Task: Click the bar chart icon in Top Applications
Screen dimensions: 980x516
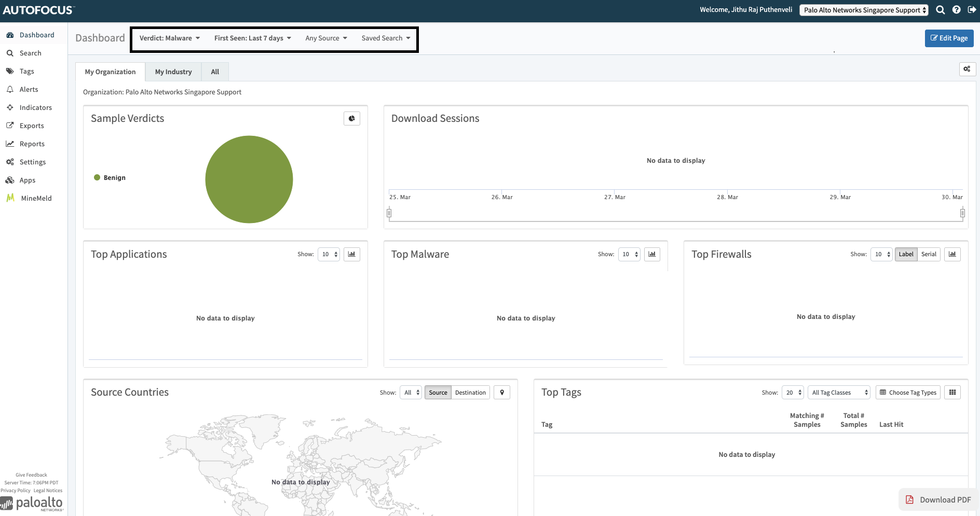Action: pyautogui.click(x=351, y=254)
